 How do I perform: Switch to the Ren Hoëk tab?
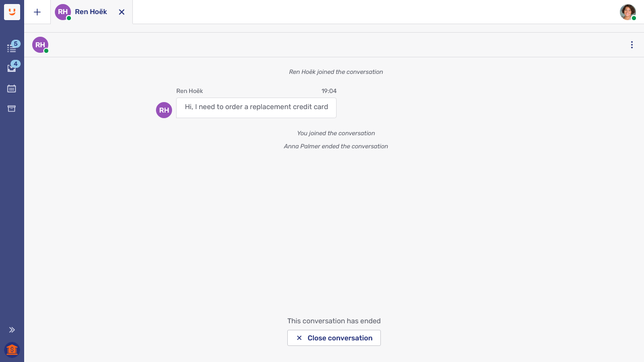tap(91, 12)
